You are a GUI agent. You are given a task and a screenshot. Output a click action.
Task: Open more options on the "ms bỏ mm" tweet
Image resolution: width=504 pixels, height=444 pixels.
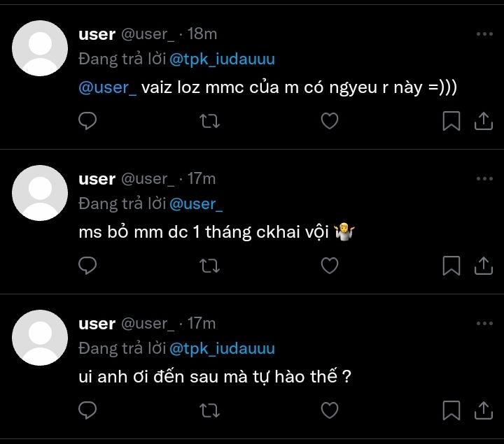click(484, 179)
